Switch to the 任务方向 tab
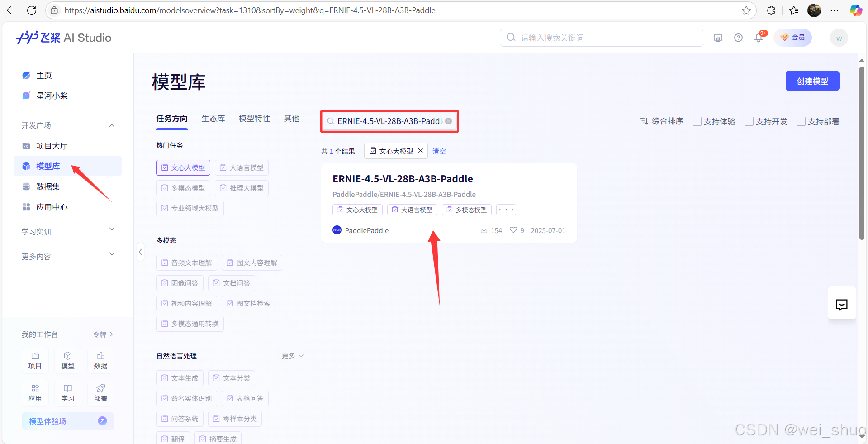 click(172, 119)
